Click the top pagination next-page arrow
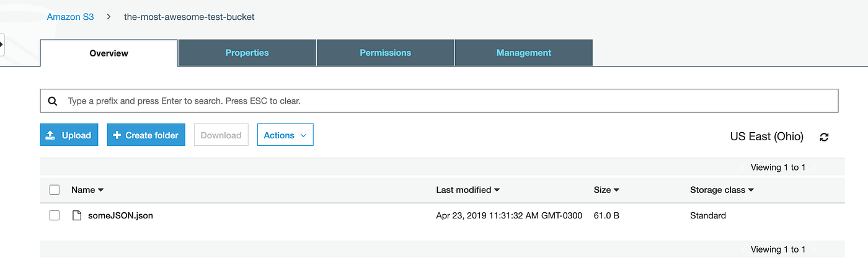 pos(815,168)
